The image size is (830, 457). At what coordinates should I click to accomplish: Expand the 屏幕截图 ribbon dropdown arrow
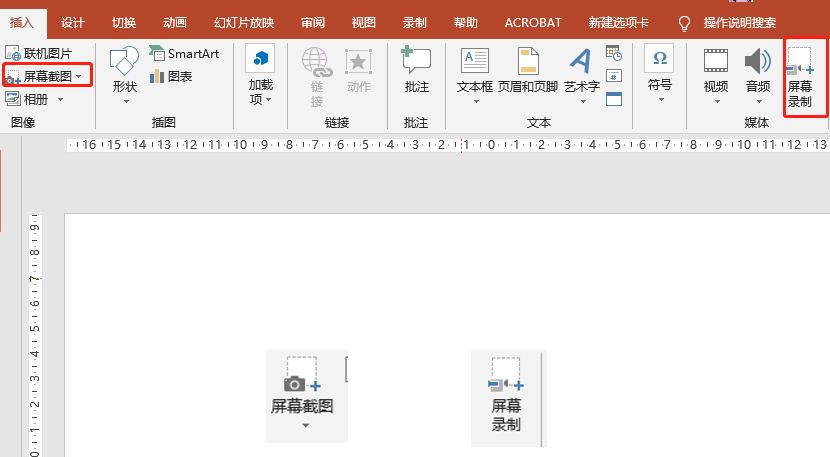click(79, 77)
